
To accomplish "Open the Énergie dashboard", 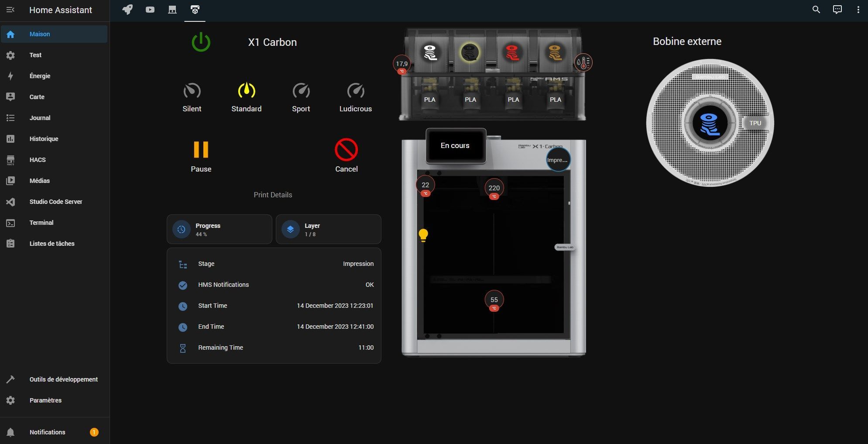I will tap(54, 76).
